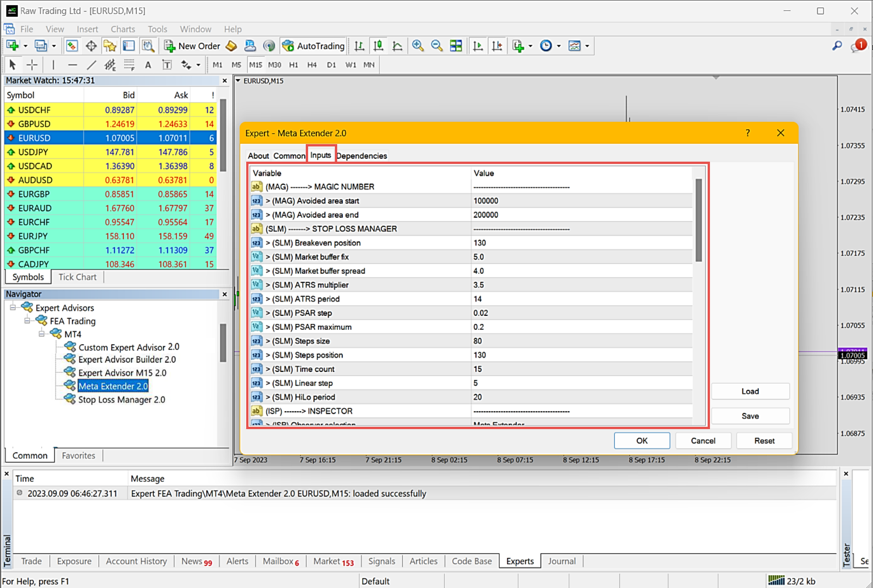Click Cancel in the Expert dialog

pyautogui.click(x=703, y=441)
